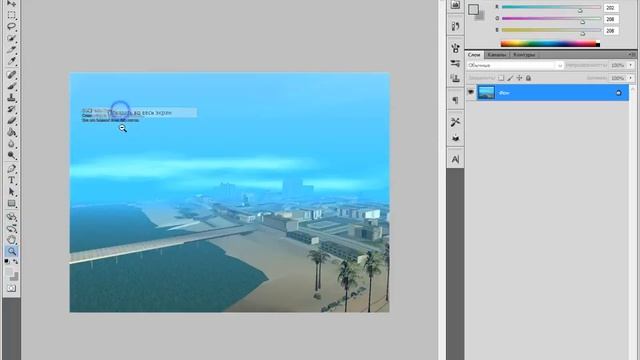This screenshot has height=360, width=640.
Task: Select the Hand tool
Action: 11,240
